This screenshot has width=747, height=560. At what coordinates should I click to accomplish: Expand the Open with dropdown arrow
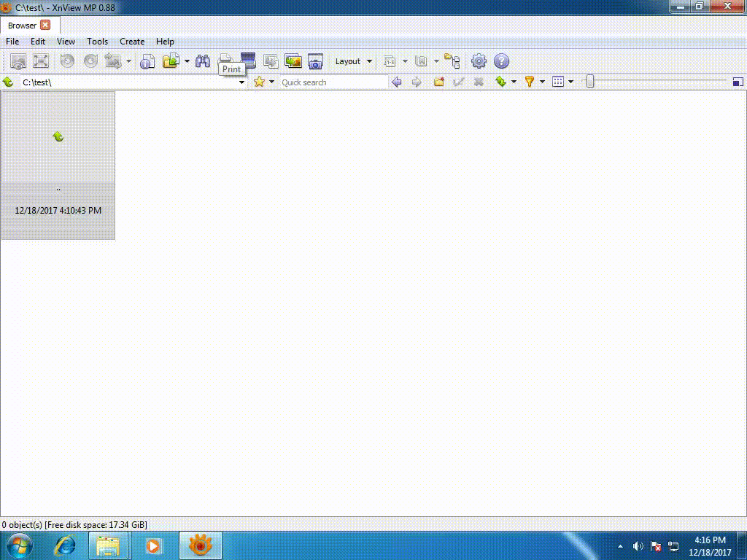187,61
